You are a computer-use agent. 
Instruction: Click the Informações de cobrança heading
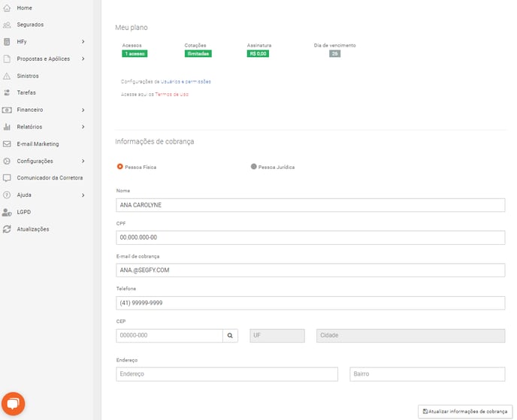tap(154, 142)
